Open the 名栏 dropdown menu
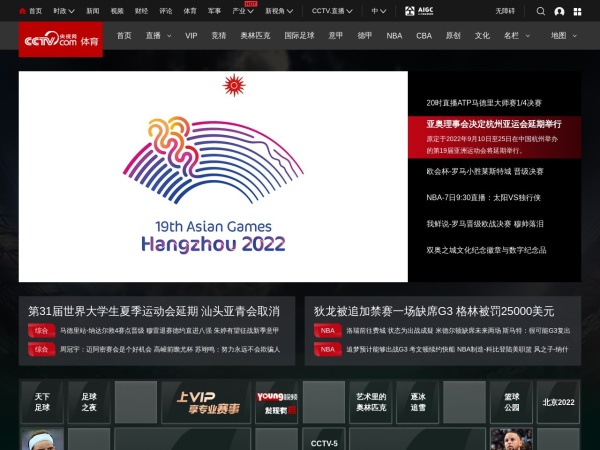The height and width of the screenshot is (450, 600). click(x=517, y=35)
